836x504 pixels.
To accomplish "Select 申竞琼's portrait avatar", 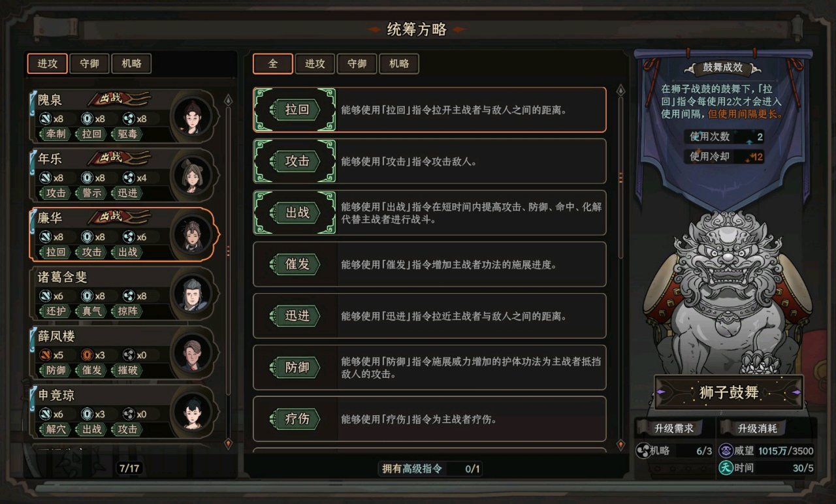I will click(x=191, y=411).
